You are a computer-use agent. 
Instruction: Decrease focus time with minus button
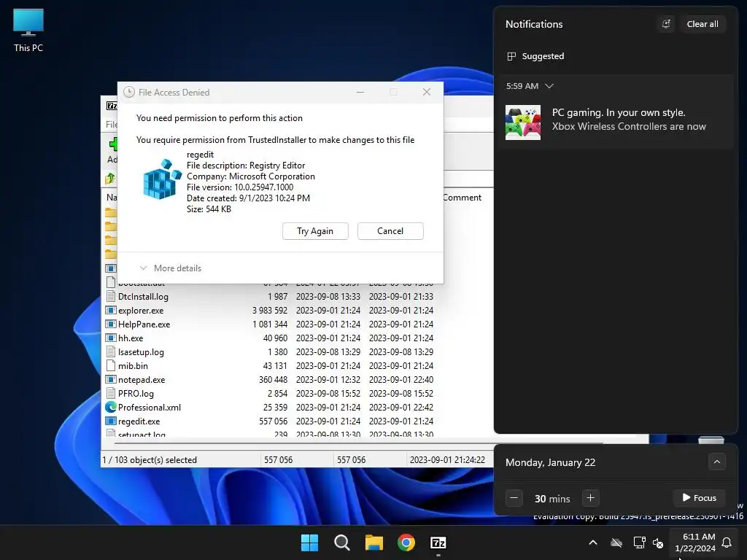(x=514, y=498)
